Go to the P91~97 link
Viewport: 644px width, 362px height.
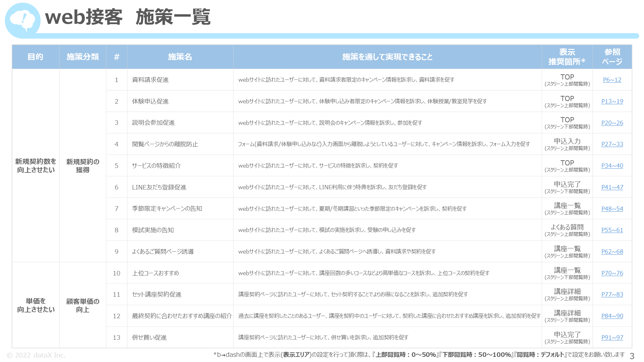click(612, 338)
